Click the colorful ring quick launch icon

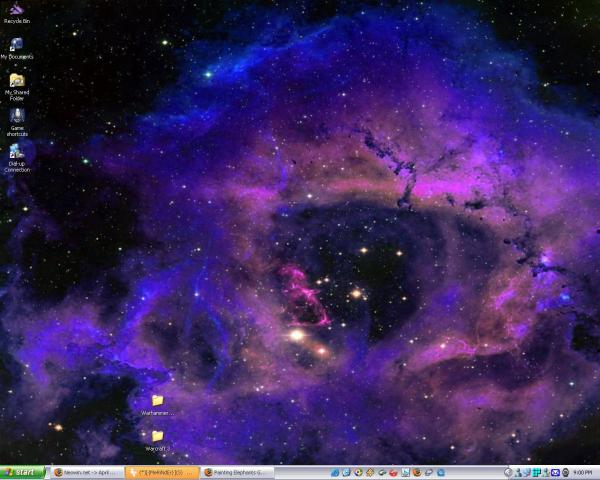[358, 472]
